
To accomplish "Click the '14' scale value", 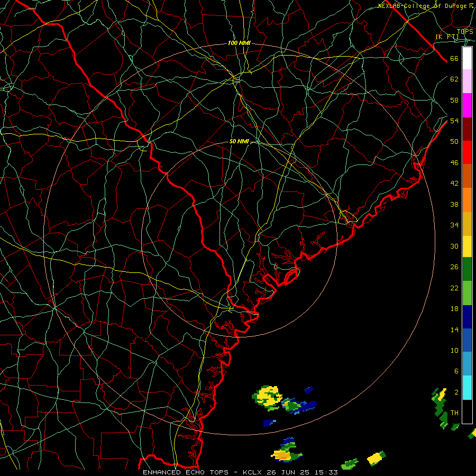I will (454, 329).
